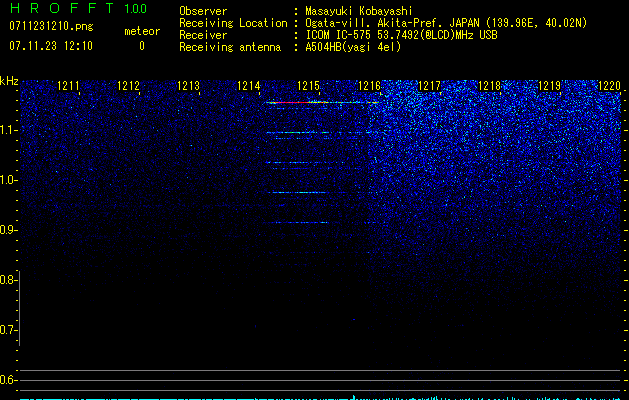
Task: Click the 0.6 frequency axis label
Action: (8, 380)
